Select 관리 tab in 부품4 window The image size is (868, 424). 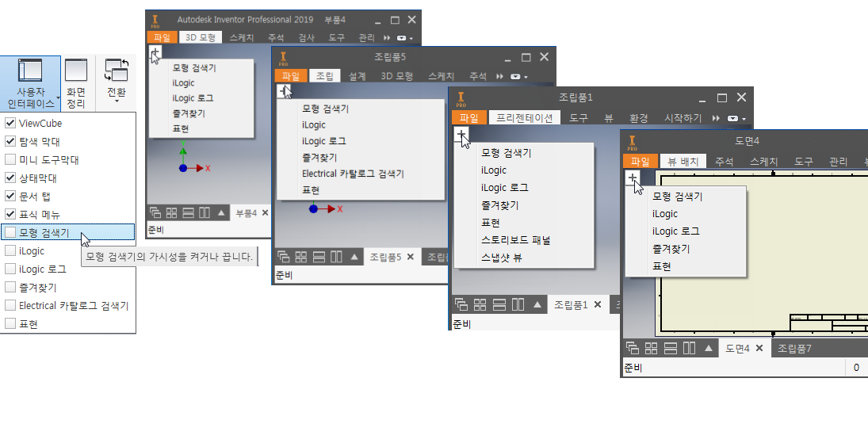tap(366, 37)
